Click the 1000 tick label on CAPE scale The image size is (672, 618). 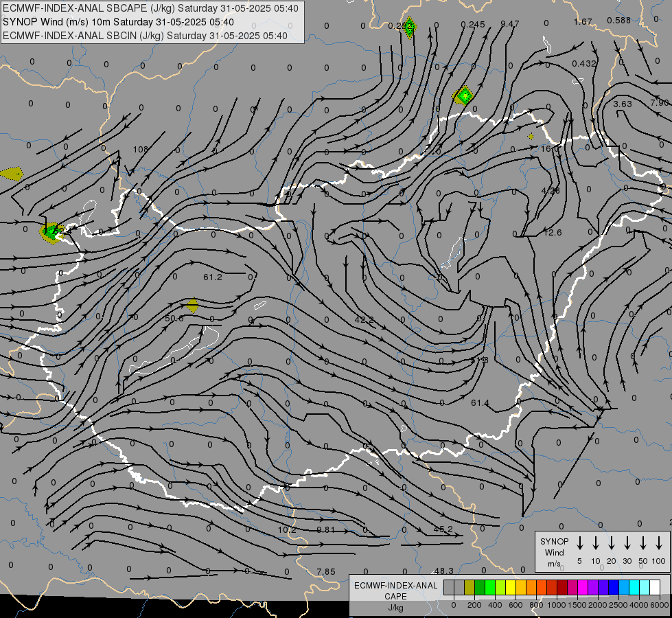click(x=557, y=605)
